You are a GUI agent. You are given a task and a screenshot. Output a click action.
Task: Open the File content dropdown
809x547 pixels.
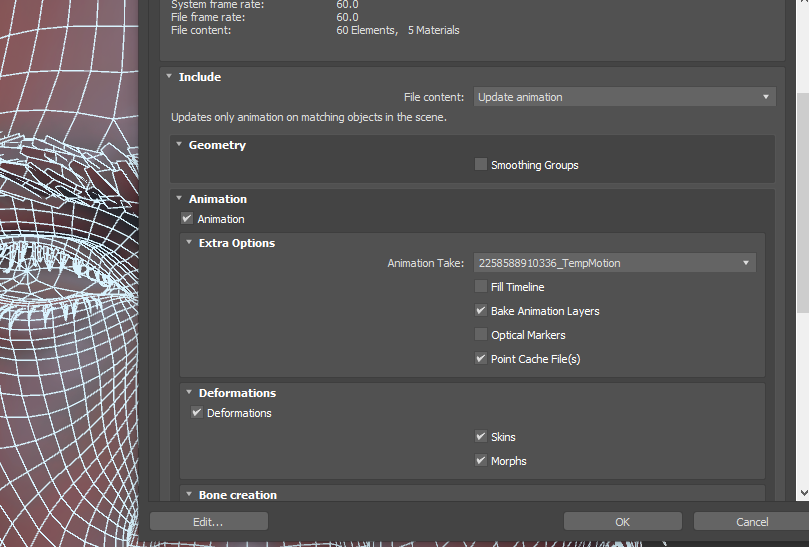[624, 97]
